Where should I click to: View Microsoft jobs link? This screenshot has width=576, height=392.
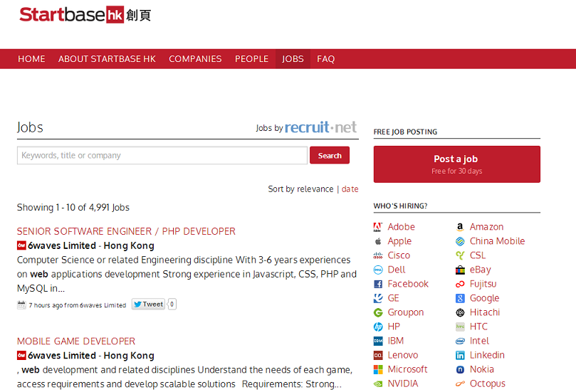[407, 369]
